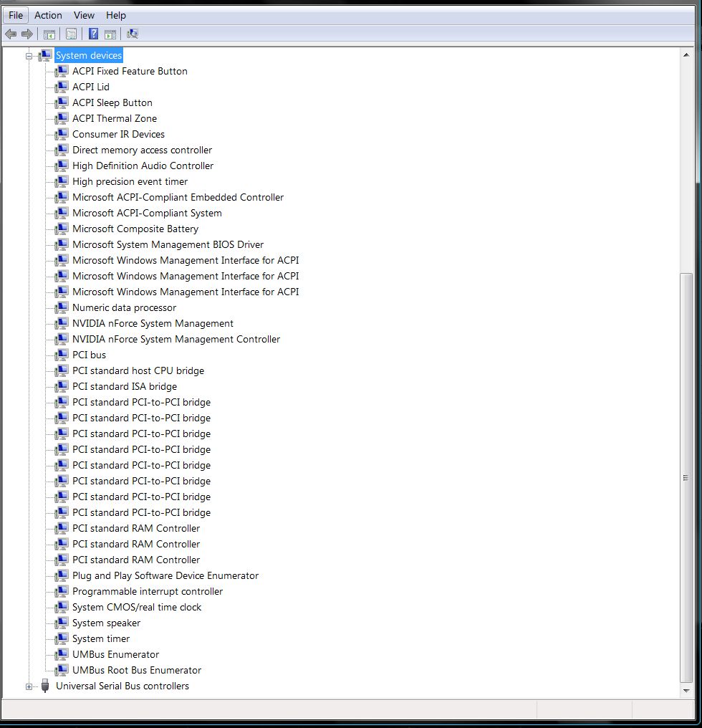702x728 pixels.
Task: Click the Microsoft ACPI-Compliant System icon
Action: (62, 213)
